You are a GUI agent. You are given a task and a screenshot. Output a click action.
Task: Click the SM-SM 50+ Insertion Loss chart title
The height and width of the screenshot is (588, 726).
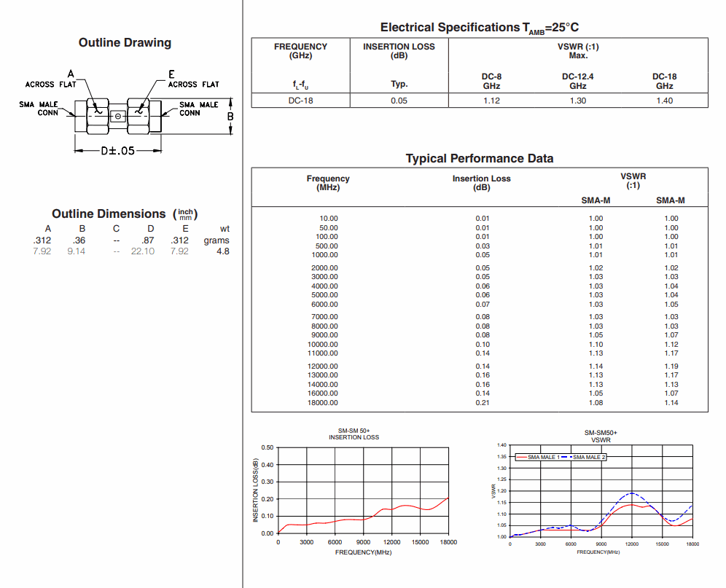pos(354,434)
